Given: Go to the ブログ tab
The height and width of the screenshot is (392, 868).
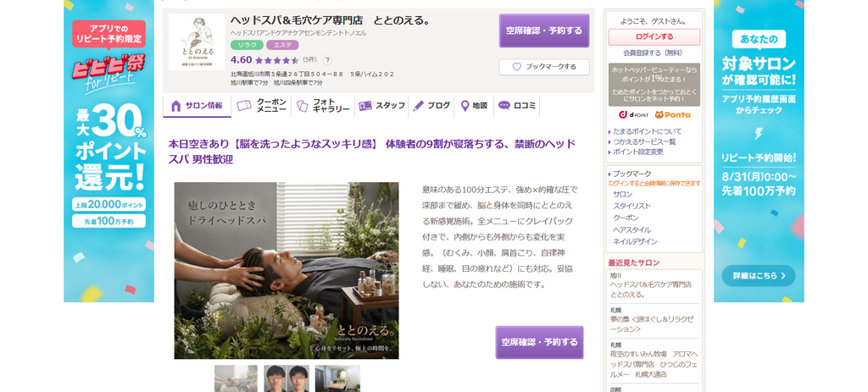Looking at the screenshot, I should click(x=431, y=106).
